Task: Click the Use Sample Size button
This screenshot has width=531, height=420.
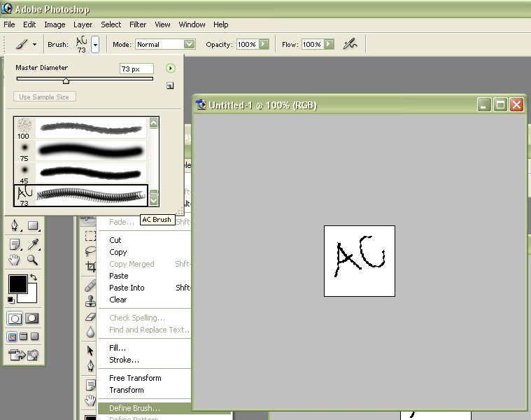Action: click(44, 97)
